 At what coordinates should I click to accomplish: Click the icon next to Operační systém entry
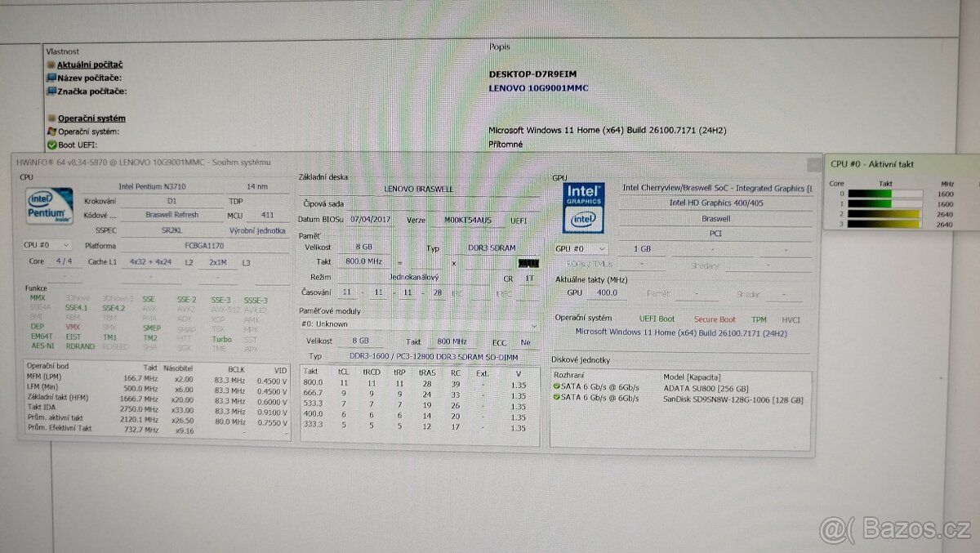pos(51,130)
